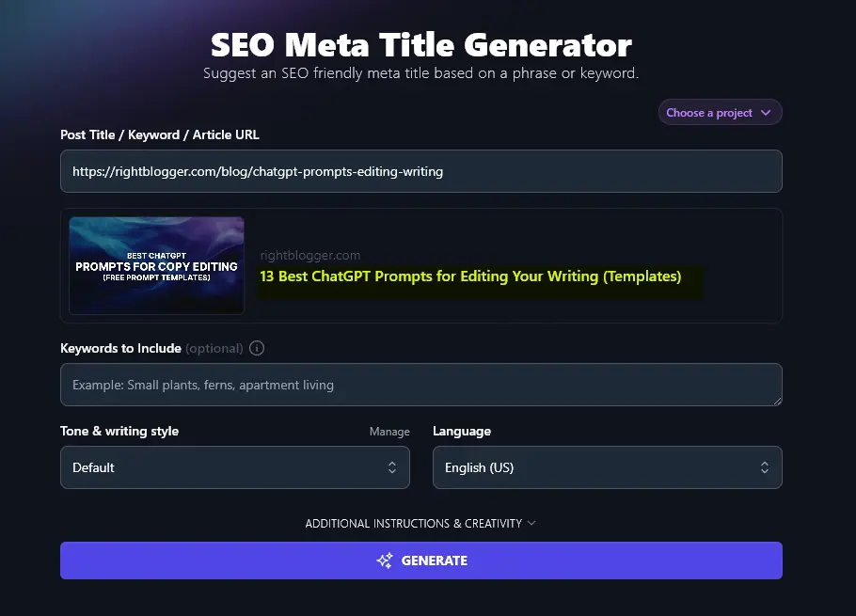Focus the Article URL input field
Image resolution: width=856 pixels, height=616 pixels.
(x=420, y=171)
